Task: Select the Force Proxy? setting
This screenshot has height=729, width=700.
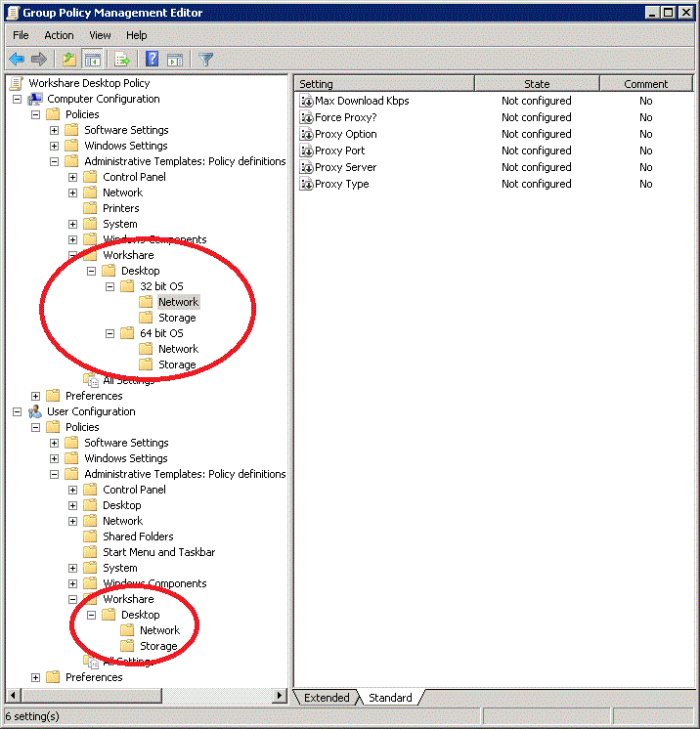Action: pos(345,117)
